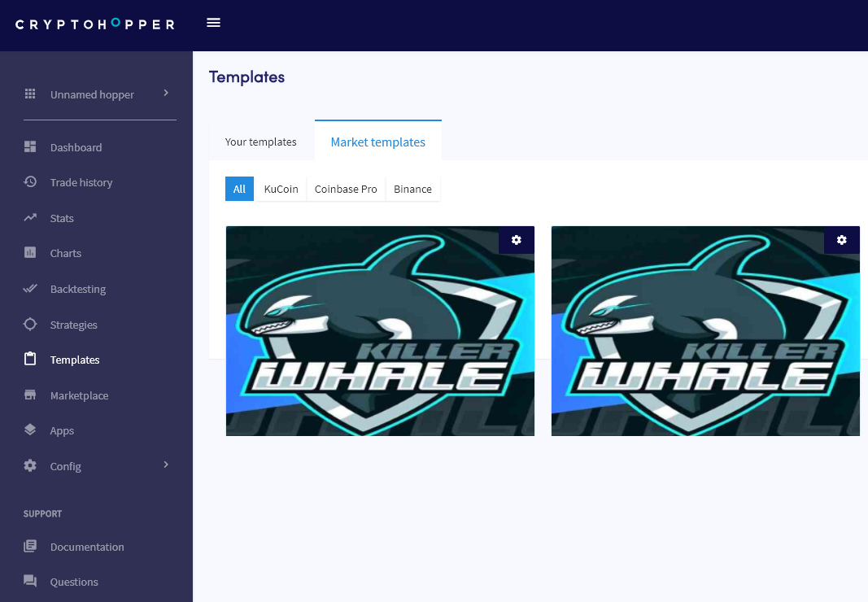The image size is (868, 602).
Task: Select the Strategies crosshair icon
Action: click(30, 325)
